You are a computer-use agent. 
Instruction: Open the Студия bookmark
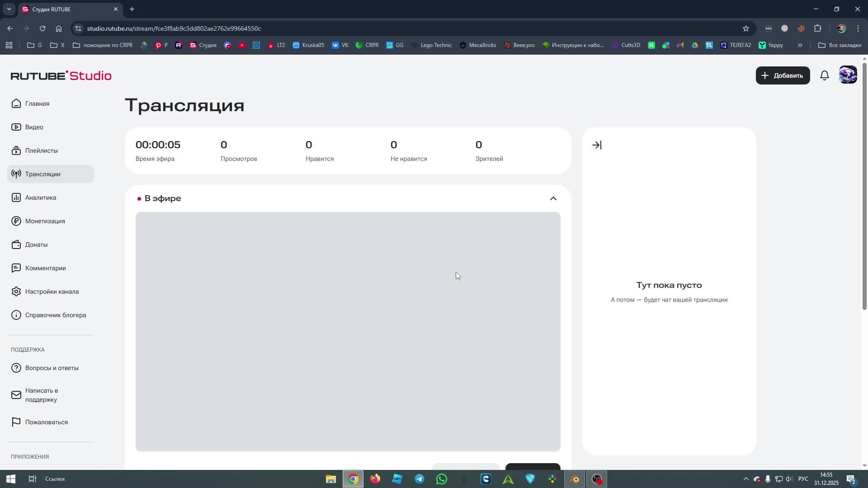tap(203, 45)
